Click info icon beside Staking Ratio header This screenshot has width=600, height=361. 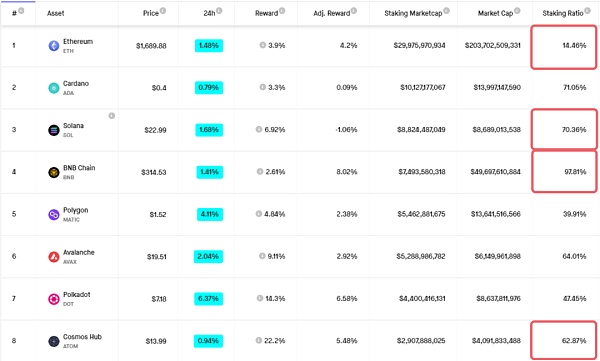pyautogui.click(x=587, y=11)
